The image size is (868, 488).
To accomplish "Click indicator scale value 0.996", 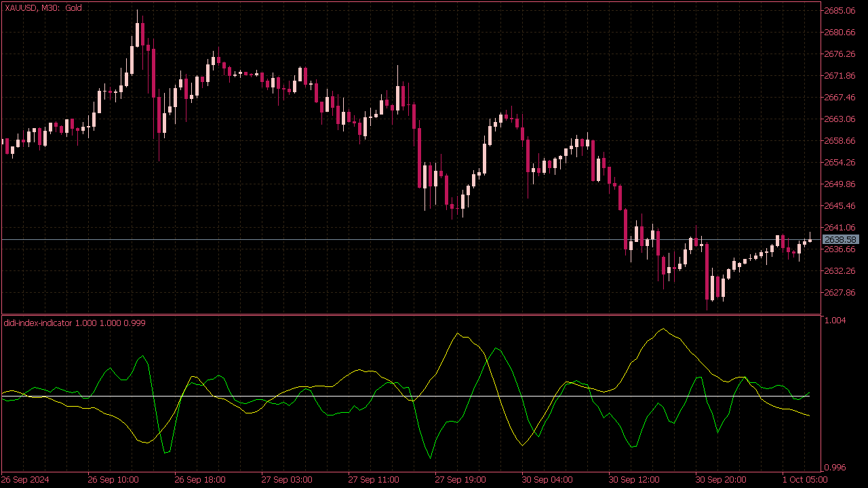I will (x=835, y=468).
